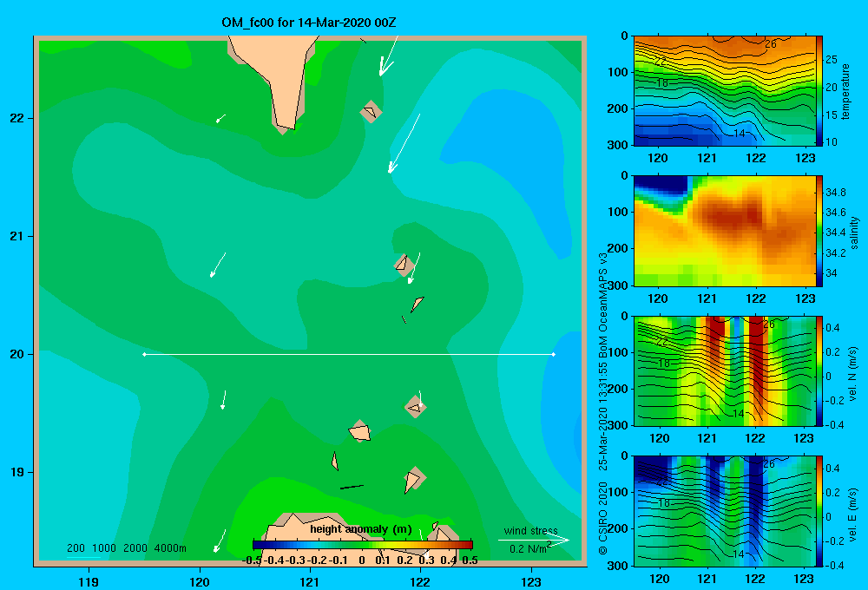
Task: Click the height anomaly color bar
Action: pyautogui.click(x=363, y=545)
